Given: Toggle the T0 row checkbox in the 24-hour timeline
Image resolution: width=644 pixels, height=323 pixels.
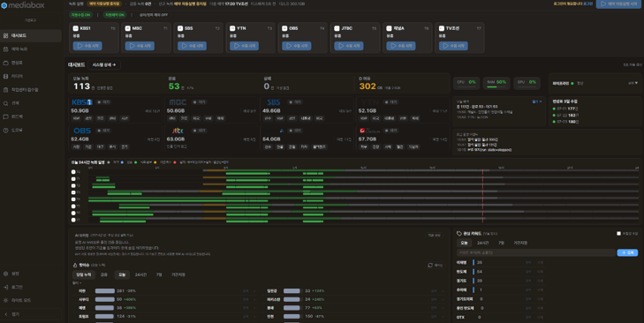Looking at the screenshot, I should tap(73, 172).
